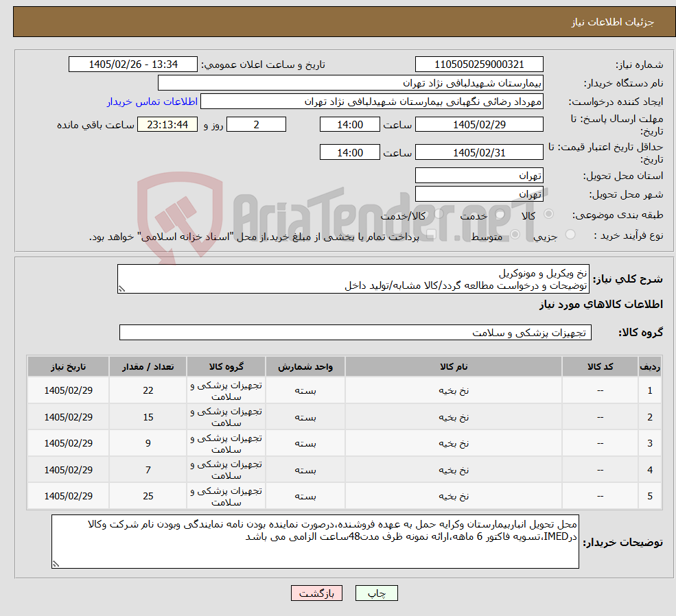This screenshot has height=616, width=676.
Task: Click the delivery city تهران field
Action: tap(479, 194)
